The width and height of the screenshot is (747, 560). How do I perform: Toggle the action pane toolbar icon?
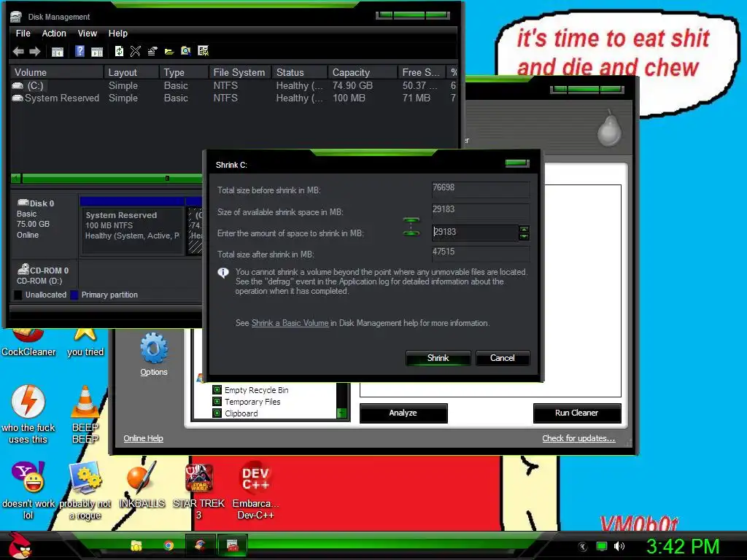coord(97,52)
